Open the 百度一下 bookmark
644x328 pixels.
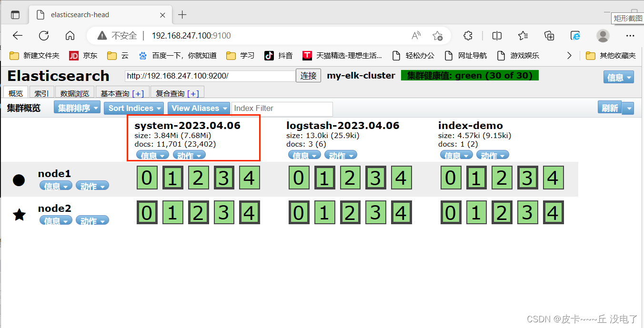click(x=177, y=56)
